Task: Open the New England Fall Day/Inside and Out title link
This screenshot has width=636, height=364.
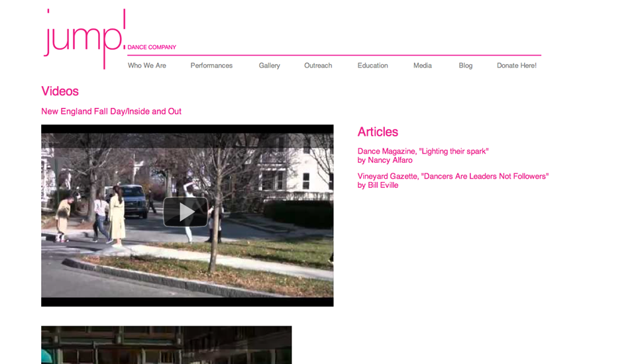Action: click(x=111, y=111)
